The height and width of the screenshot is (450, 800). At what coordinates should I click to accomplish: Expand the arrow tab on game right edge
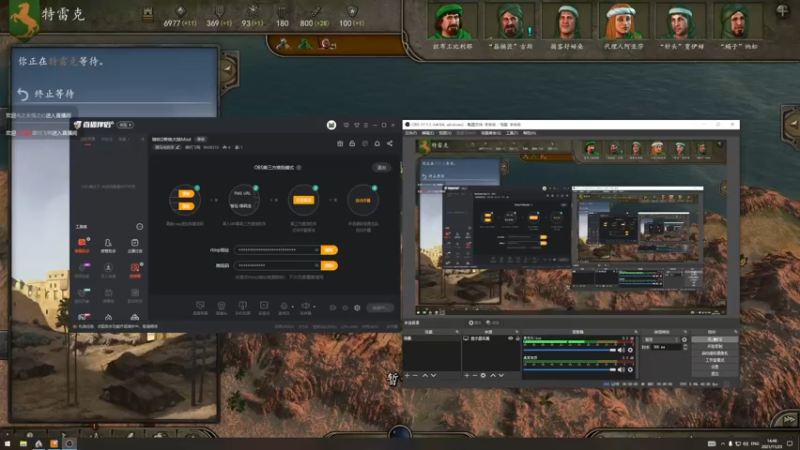[x=792, y=123]
